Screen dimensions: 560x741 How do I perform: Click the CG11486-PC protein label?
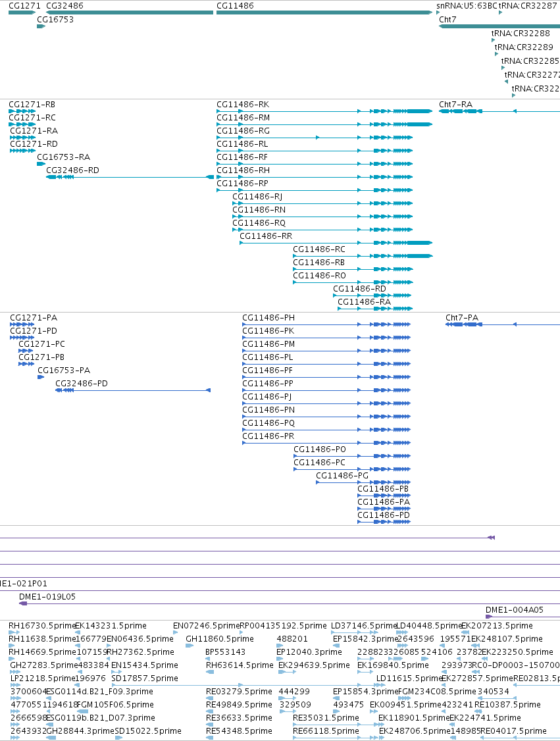(x=319, y=462)
